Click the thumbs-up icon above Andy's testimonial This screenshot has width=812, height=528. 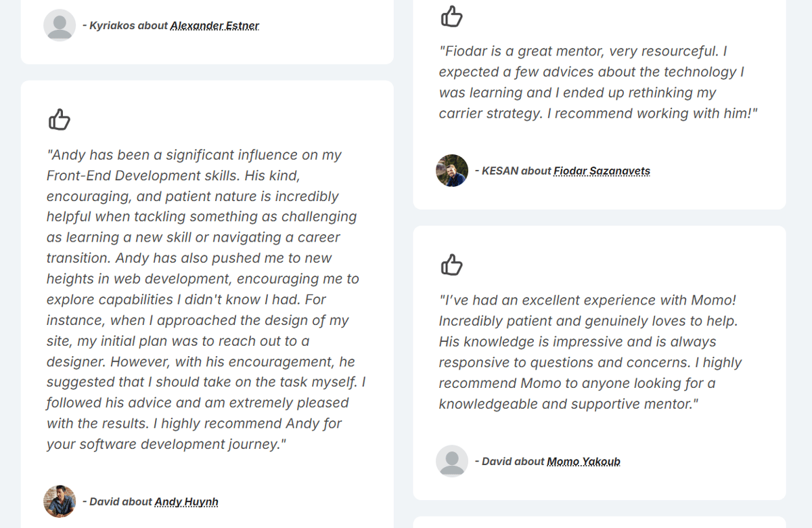click(60, 119)
